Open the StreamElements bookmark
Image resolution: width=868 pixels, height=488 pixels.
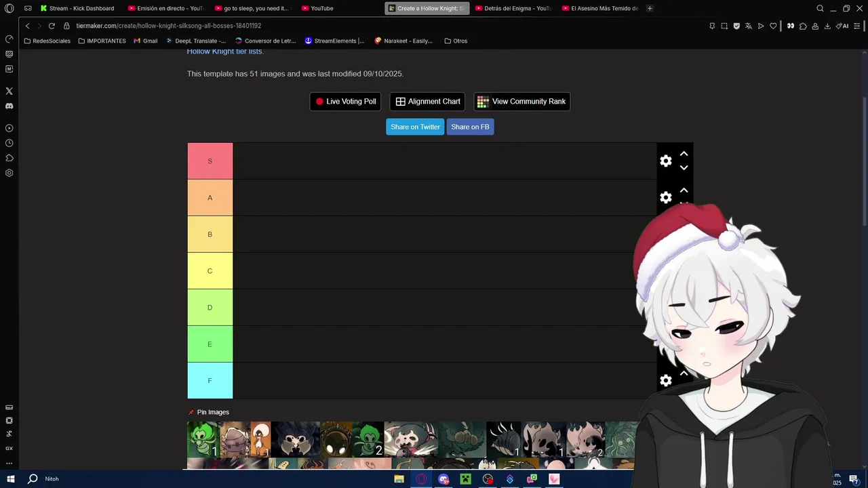(334, 41)
